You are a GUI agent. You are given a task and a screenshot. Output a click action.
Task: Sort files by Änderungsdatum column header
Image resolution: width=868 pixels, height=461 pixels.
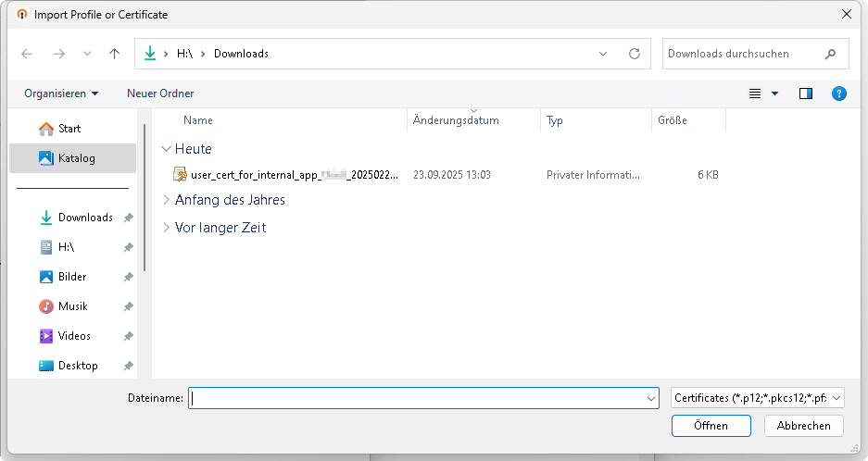[456, 120]
